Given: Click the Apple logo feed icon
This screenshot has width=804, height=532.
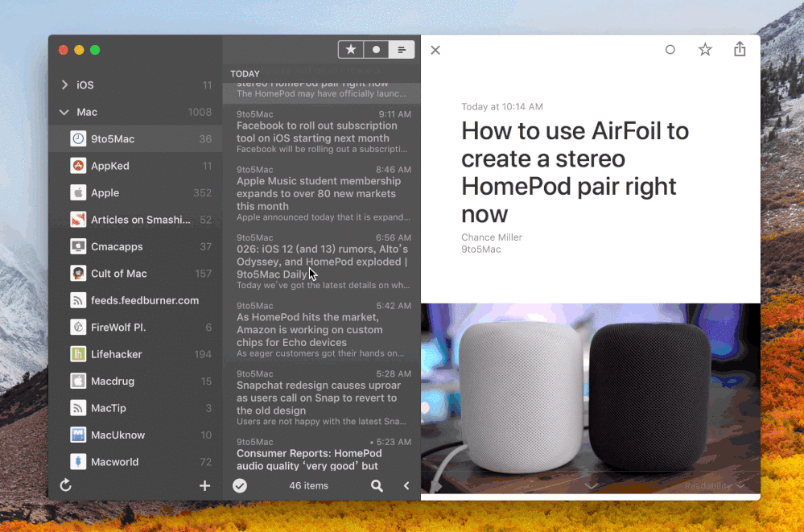Looking at the screenshot, I should click(78, 193).
